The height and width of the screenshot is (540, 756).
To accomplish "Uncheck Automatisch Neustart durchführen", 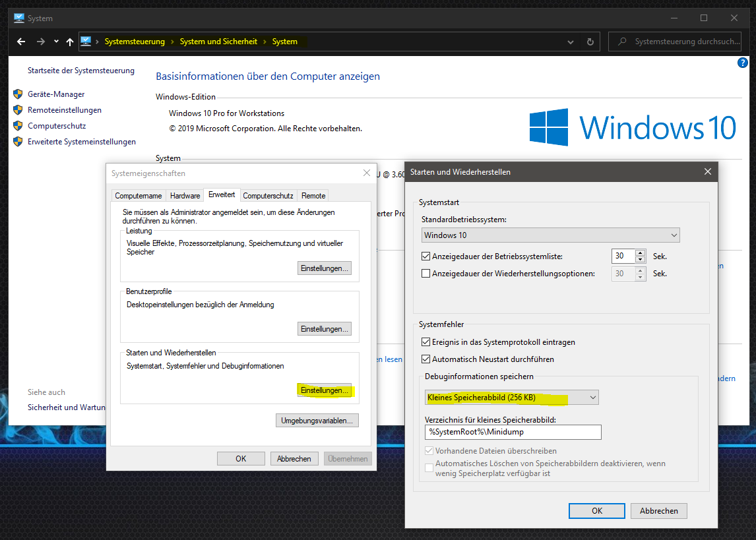I will (x=426, y=359).
